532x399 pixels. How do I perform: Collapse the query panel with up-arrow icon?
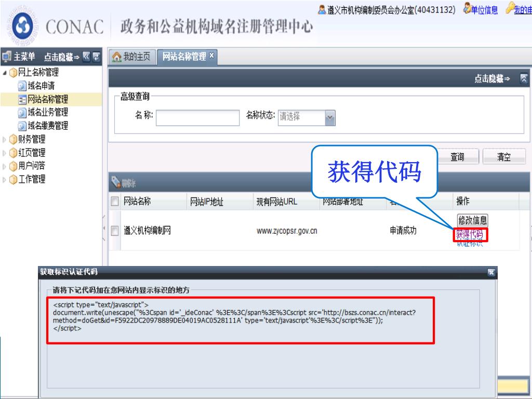[x=524, y=78]
